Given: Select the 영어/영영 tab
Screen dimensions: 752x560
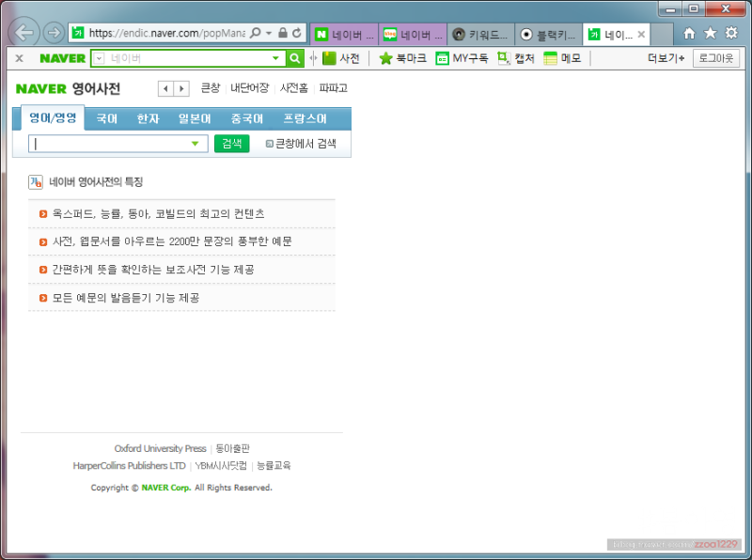Looking at the screenshot, I should tap(53, 118).
